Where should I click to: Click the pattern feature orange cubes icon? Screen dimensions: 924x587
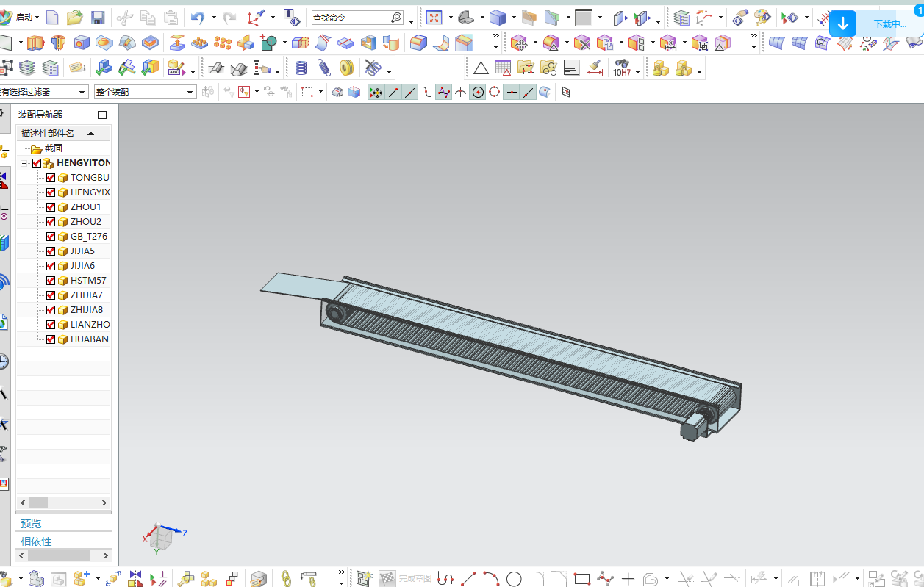click(x=223, y=43)
